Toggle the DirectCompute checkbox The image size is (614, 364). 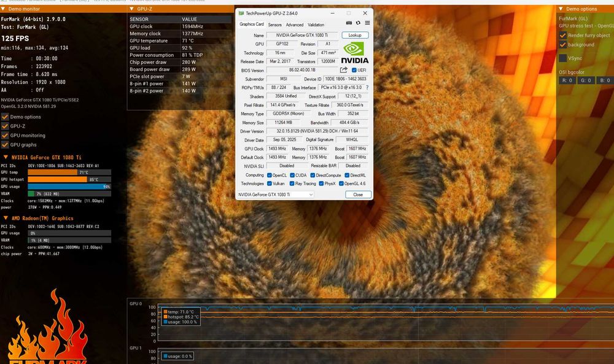click(x=313, y=176)
